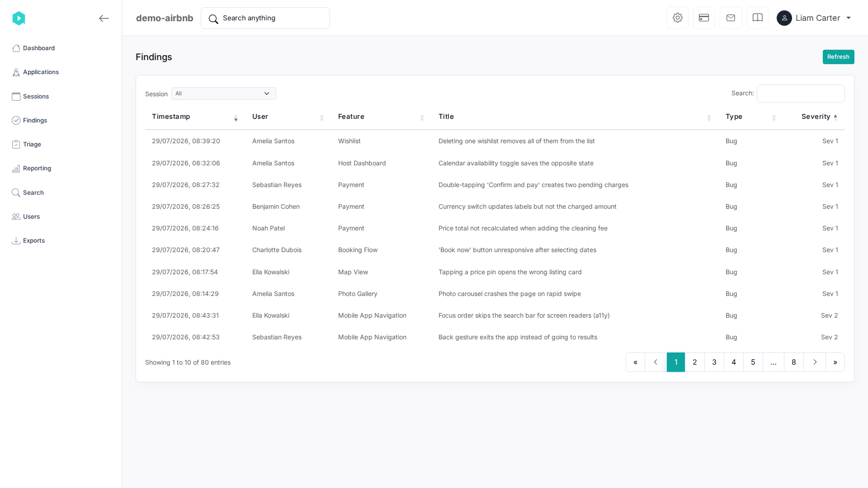Sort table by Feature column

[381, 117]
